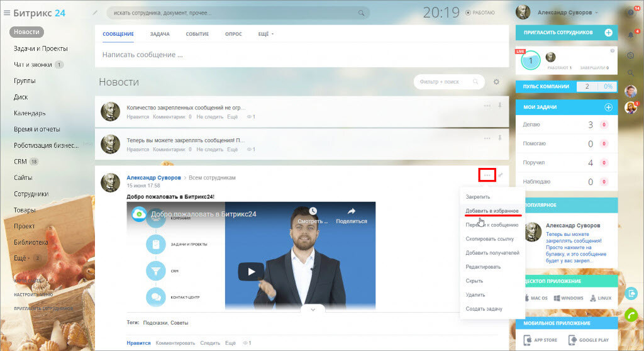Screen dimensions: 644x351
Task: Toggle work status РАБОТАЮ
Action: pos(480,13)
